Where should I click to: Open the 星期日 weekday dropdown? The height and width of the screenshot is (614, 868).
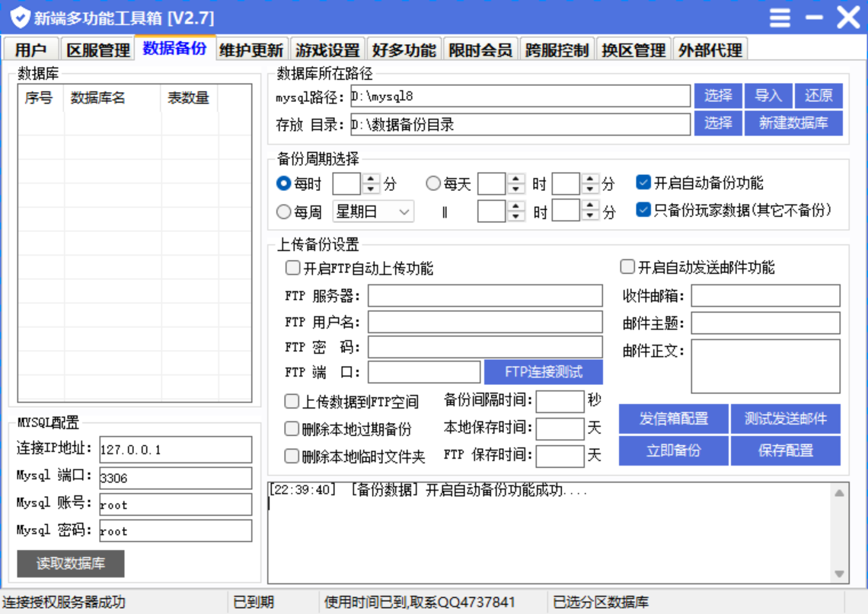(373, 212)
